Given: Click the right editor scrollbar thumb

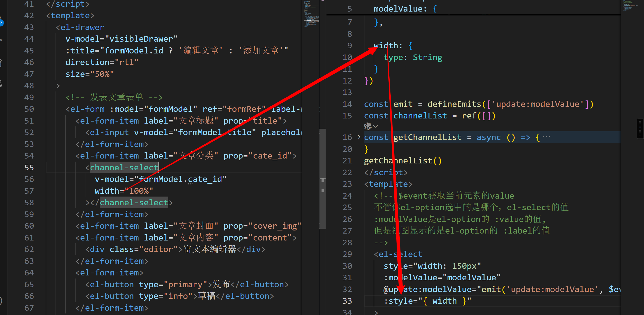Looking at the screenshot, I should (x=640, y=128).
